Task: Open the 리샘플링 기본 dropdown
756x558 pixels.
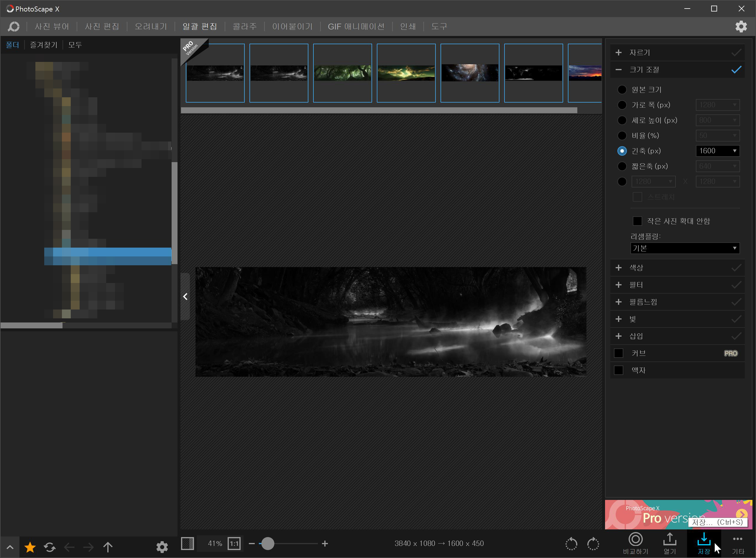Action: 684,248
